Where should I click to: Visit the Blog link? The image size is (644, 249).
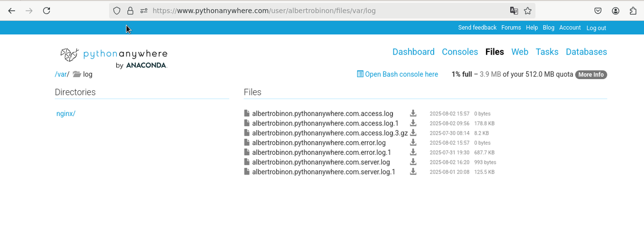click(548, 28)
